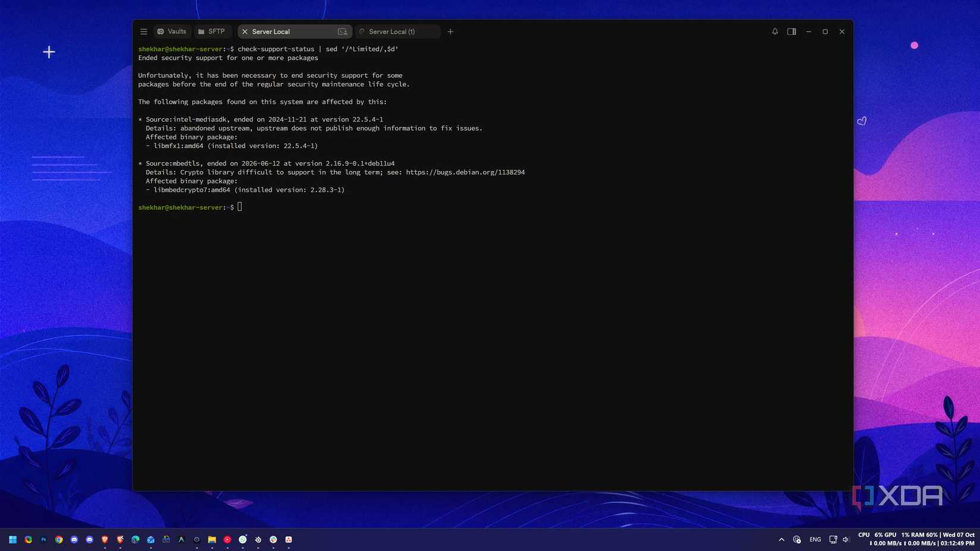Click the "libmfx1:amd64" package line
The width and height of the screenshot is (980, 551).
232,146
